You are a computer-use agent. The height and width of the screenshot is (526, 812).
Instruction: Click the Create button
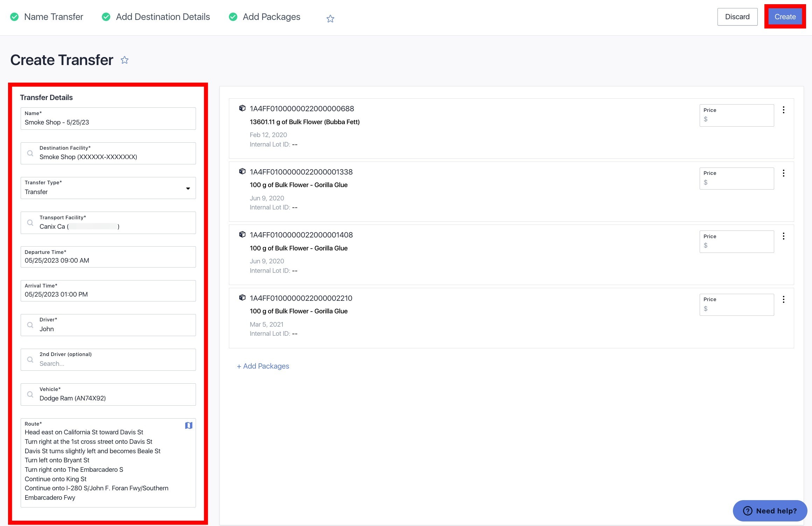pos(785,16)
